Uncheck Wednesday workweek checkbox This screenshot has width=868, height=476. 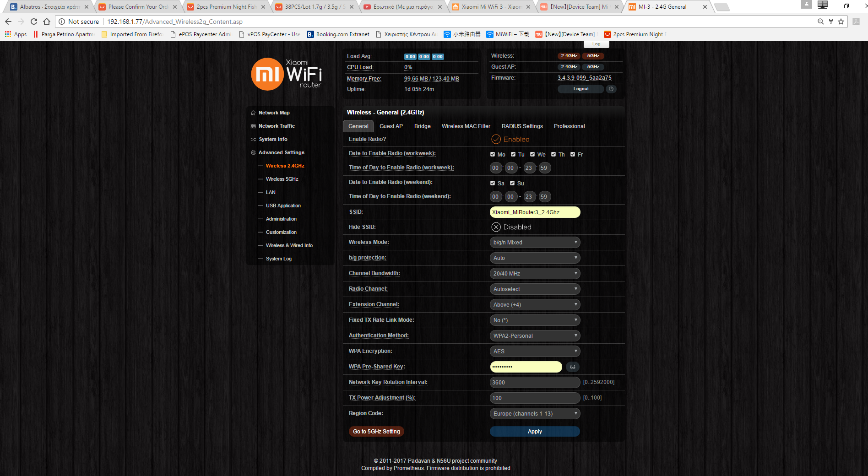tap(532, 154)
